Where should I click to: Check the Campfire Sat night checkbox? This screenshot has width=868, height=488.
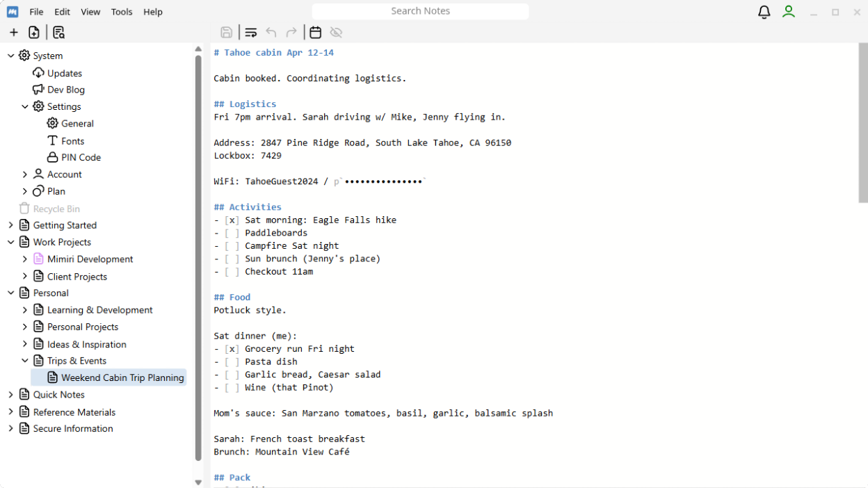click(x=232, y=246)
